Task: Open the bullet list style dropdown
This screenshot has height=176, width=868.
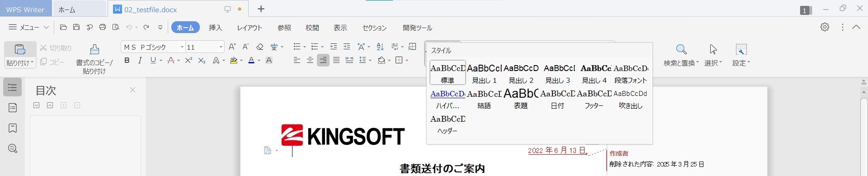Action: (x=305, y=47)
